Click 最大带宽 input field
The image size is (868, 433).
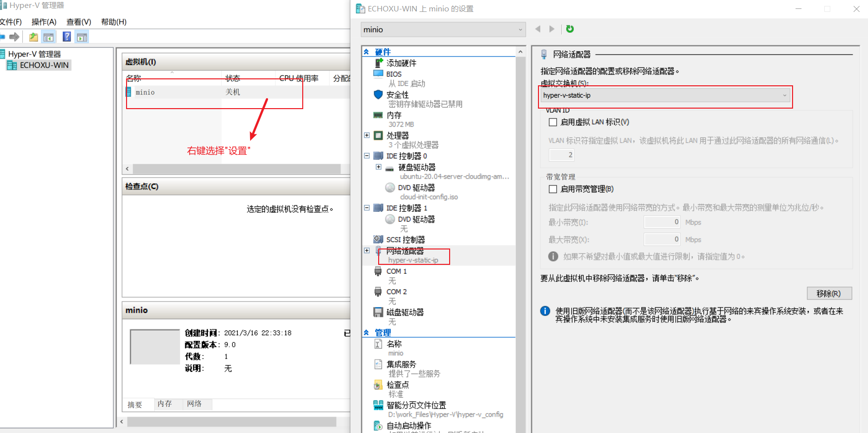pos(662,240)
